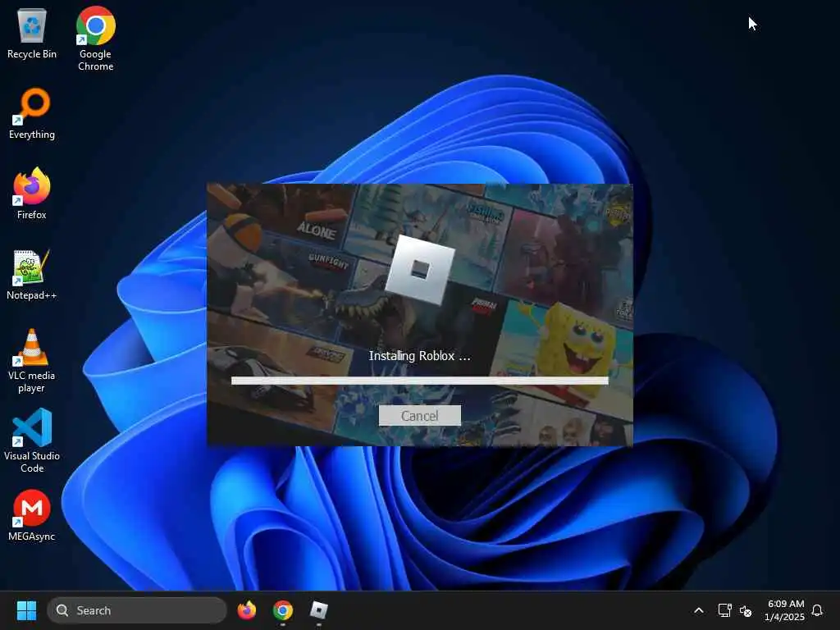Open the Recycle Bin desktop icon
The image size is (840, 630).
32,33
